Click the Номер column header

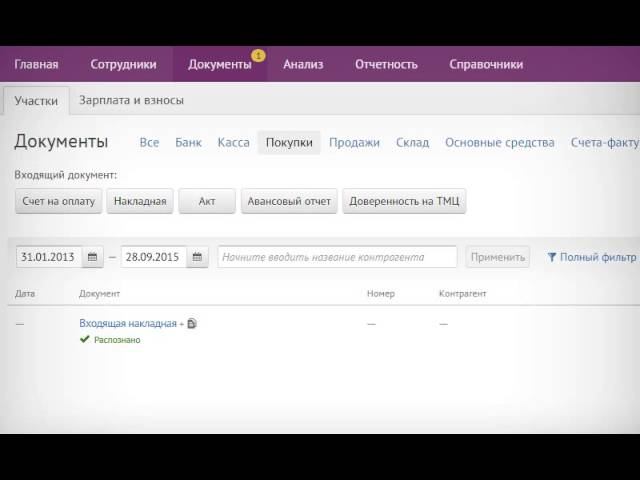381,293
